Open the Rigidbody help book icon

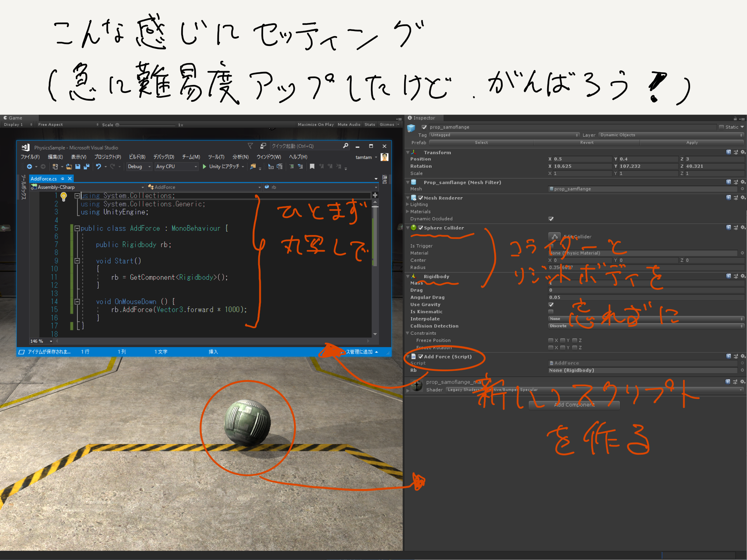point(728,276)
